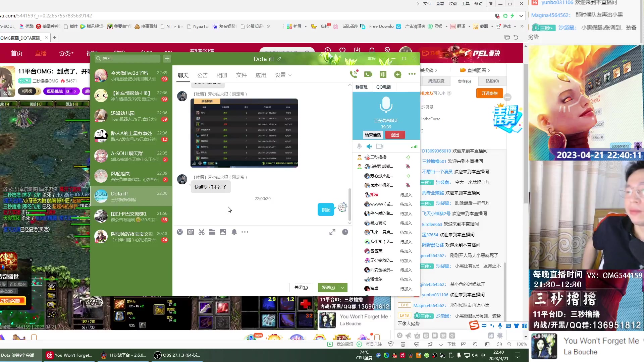Open the 11对战平台 taskbar item
The width and height of the screenshot is (644, 362).
coord(124,355)
